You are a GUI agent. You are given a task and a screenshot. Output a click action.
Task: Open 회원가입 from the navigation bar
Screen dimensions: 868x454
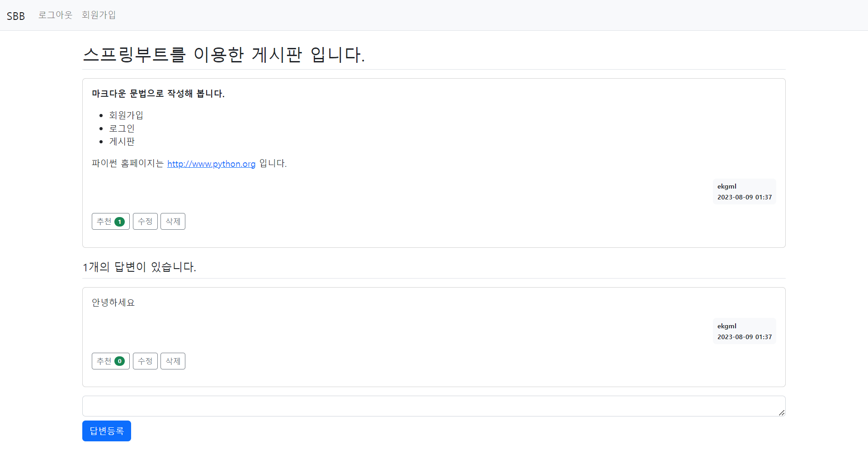(x=99, y=15)
